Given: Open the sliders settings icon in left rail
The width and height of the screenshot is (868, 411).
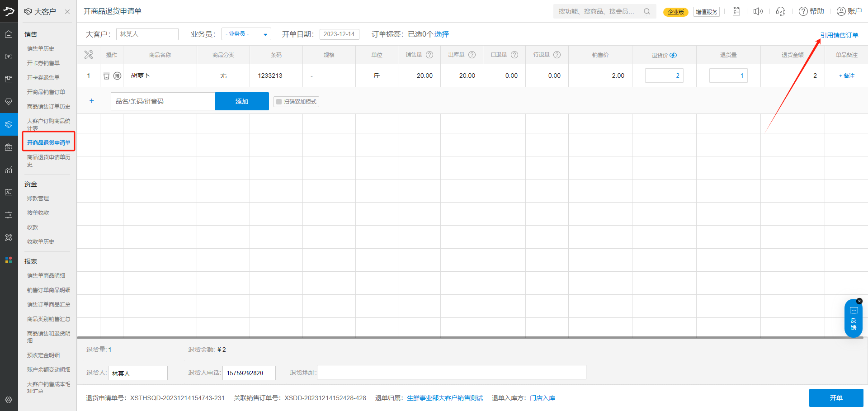Looking at the screenshot, I should (x=9, y=215).
